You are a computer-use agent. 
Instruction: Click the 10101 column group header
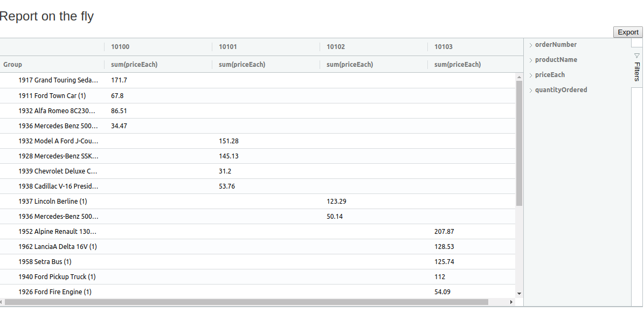[x=266, y=47]
